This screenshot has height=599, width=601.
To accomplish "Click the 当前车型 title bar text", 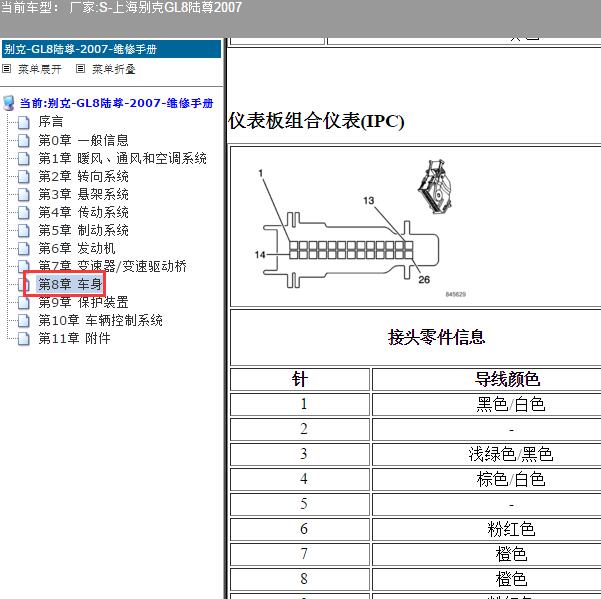I will [x=121, y=7].
